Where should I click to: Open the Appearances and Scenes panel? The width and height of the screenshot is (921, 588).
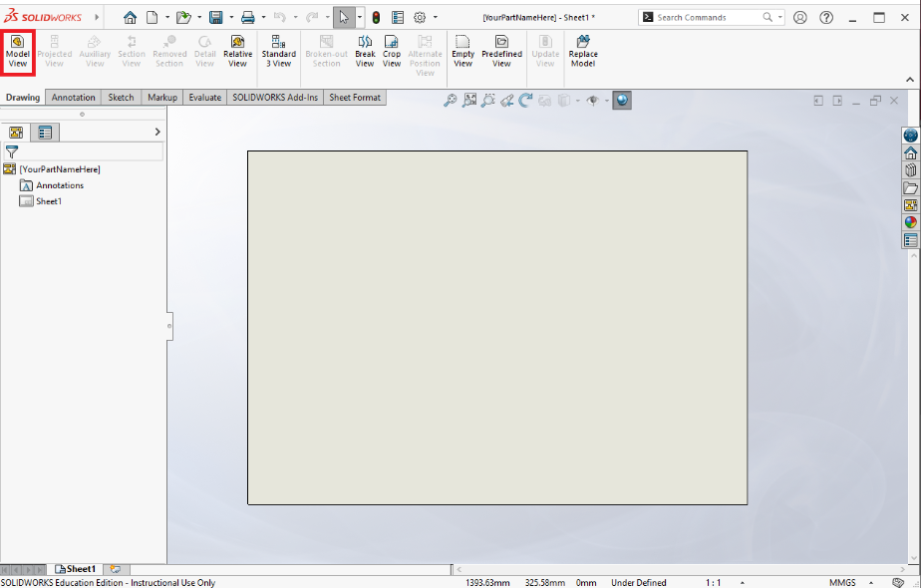pyautogui.click(x=909, y=221)
